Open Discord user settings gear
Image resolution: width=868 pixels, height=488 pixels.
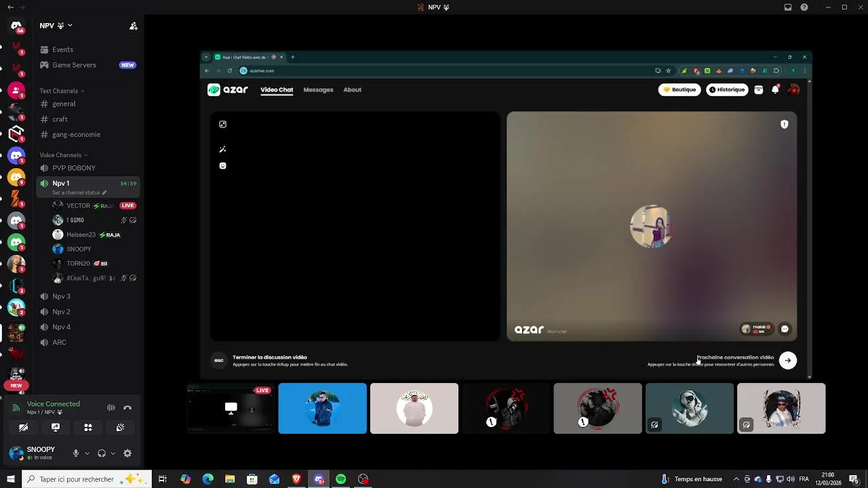click(x=127, y=453)
